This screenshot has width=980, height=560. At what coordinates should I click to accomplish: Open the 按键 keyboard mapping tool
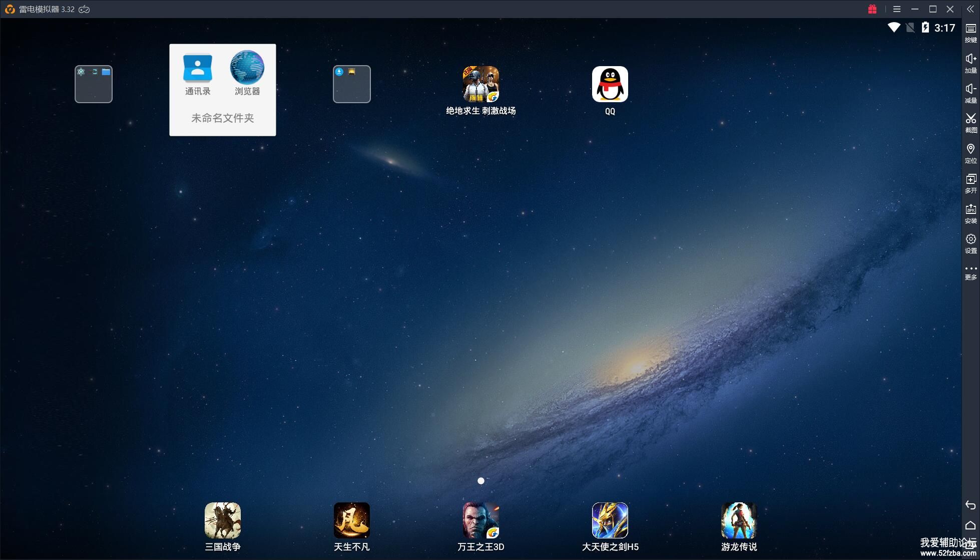click(971, 33)
